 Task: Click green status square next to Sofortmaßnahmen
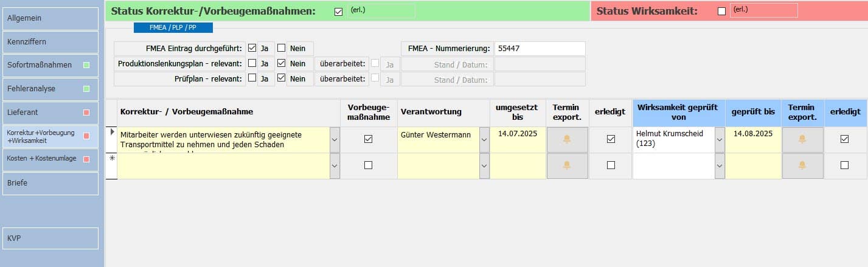tap(86, 65)
